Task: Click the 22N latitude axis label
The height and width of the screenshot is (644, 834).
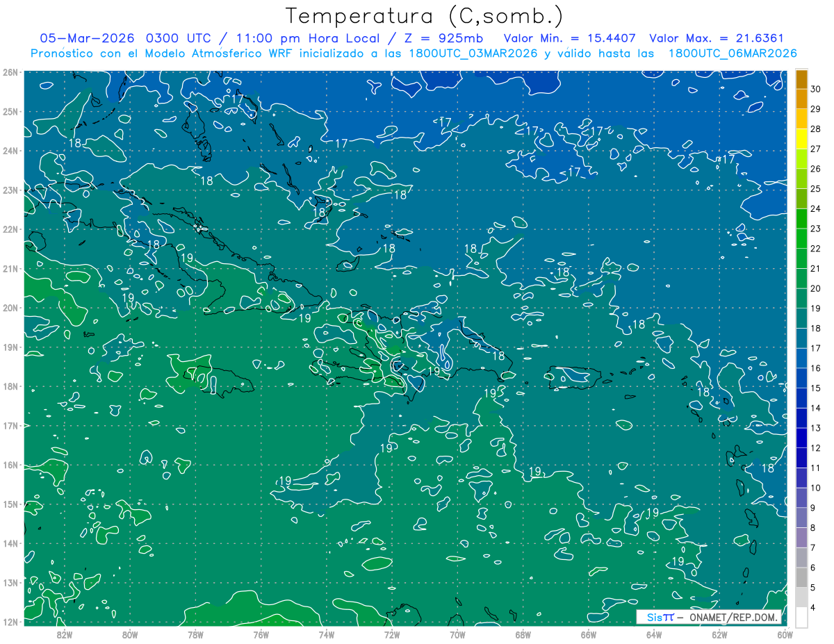Action: pos(10,229)
